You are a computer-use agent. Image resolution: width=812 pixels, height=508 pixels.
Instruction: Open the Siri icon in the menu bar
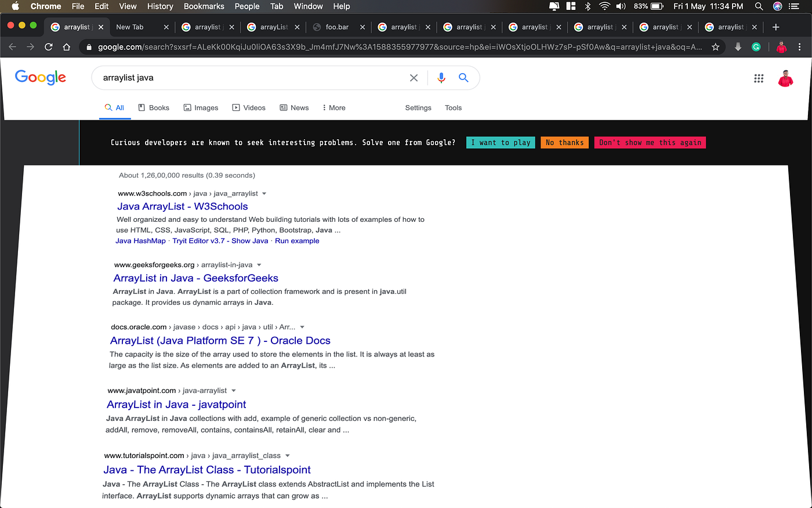pos(778,6)
